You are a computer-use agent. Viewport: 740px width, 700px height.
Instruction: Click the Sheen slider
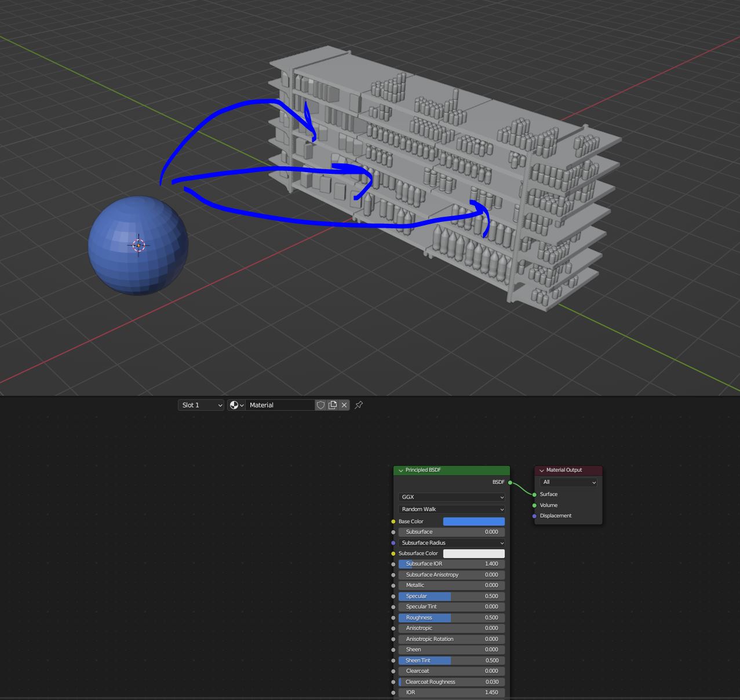click(451, 650)
